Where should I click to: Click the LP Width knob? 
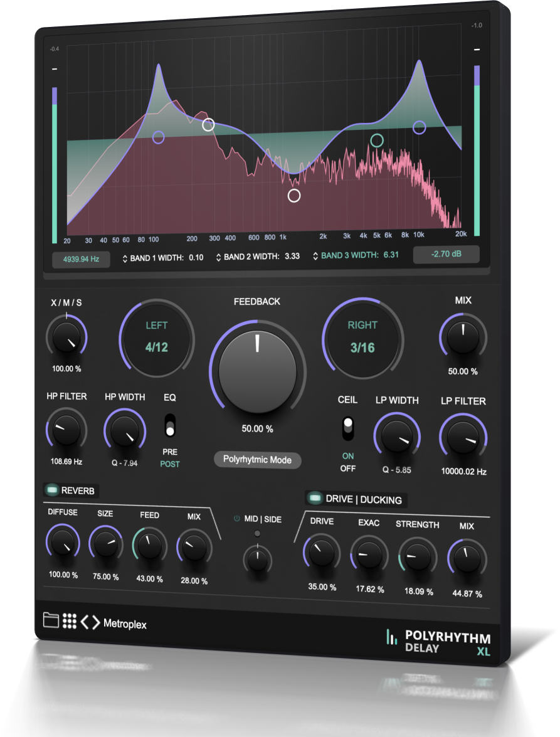coord(397,436)
